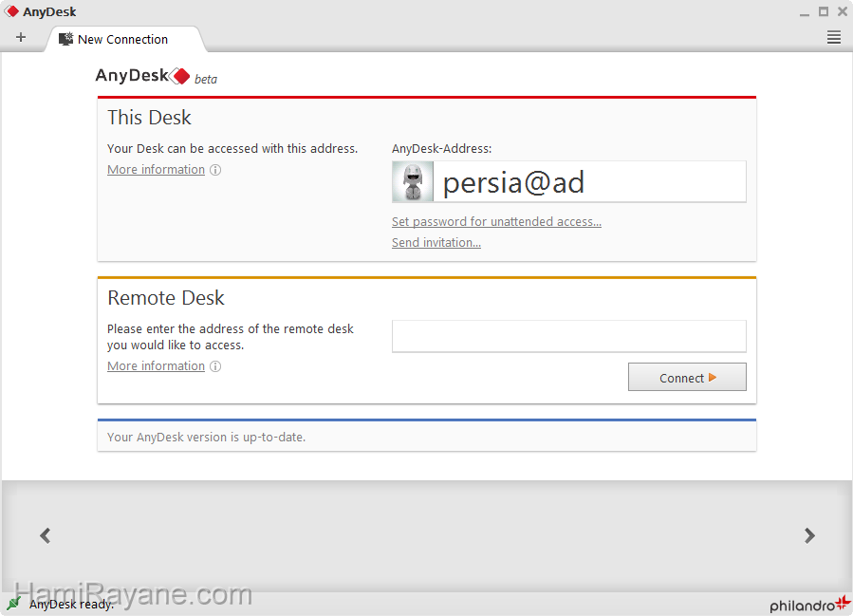Click the 'AnyDesk ready.' status text

coord(71,604)
